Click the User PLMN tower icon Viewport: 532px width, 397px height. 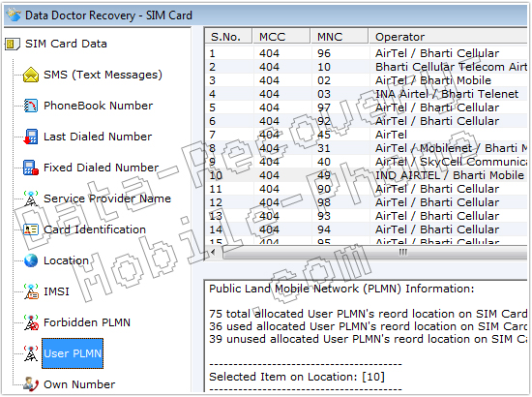pyautogui.click(x=31, y=353)
